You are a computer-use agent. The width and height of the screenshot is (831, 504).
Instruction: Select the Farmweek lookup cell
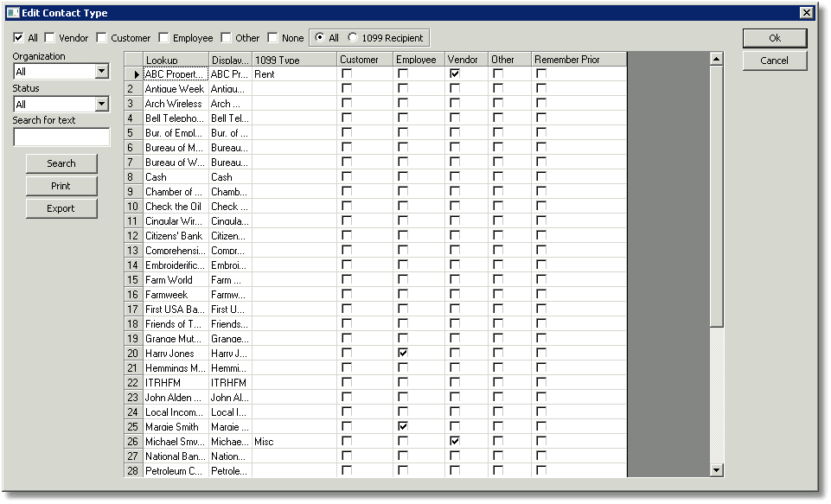[x=176, y=294]
